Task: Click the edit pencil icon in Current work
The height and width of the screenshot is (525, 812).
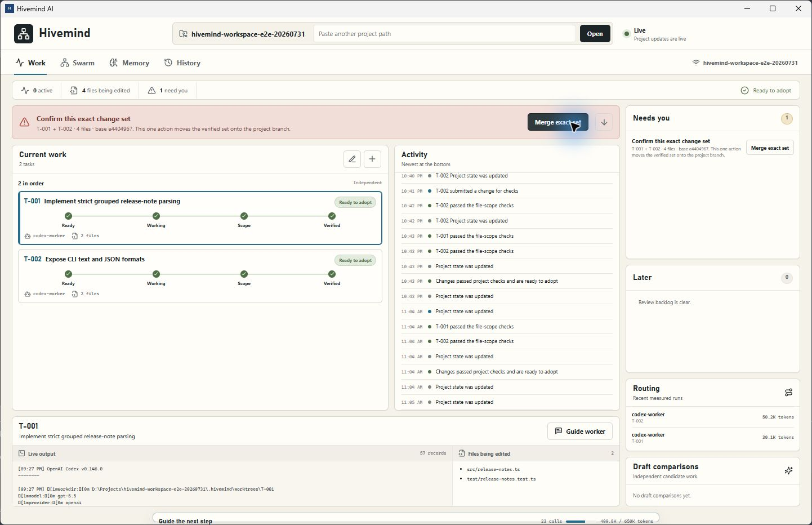Action: click(x=352, y=159)
